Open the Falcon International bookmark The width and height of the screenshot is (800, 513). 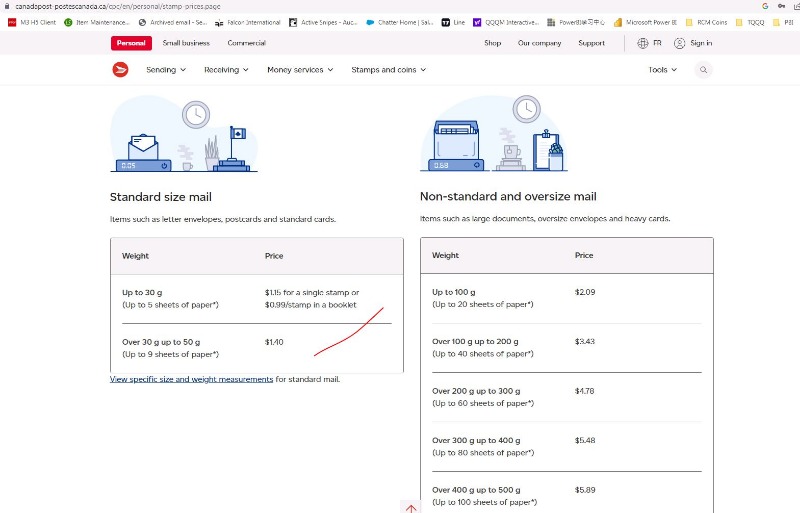248,22
